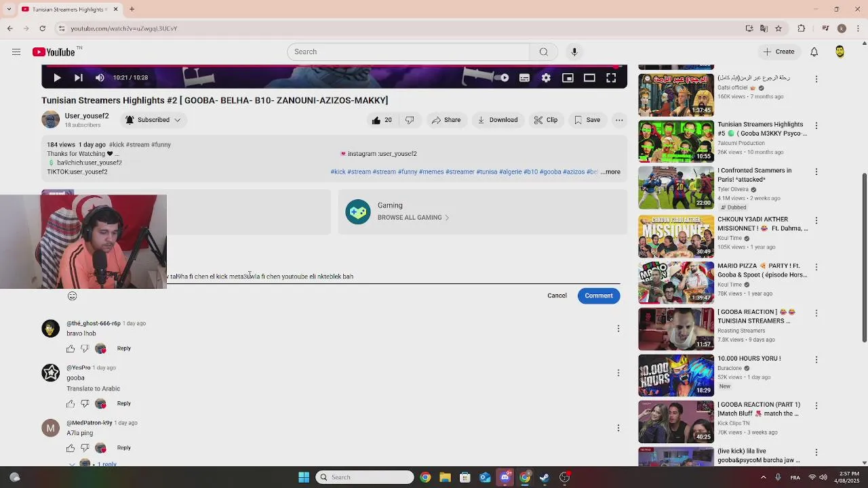Image resolution: width=868 pixels, height=488 pixels.
Task: Open a new browser tab
Action: tap(132, 9)
